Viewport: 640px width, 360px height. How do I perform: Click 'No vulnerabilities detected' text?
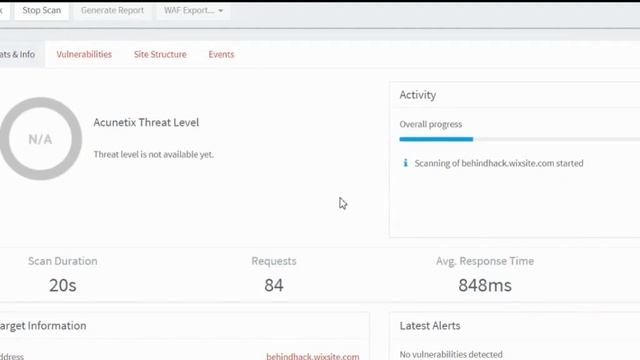451,354
